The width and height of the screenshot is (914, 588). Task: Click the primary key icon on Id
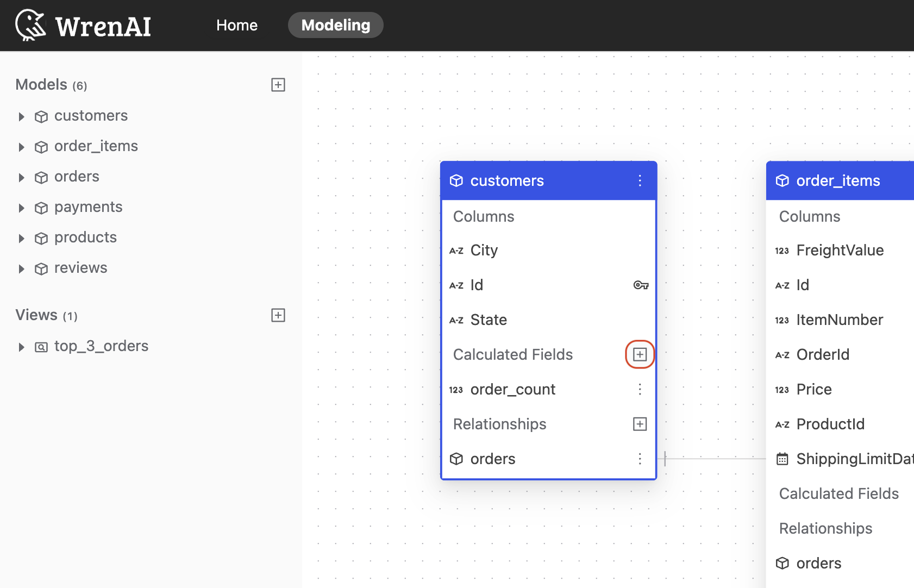641,285
